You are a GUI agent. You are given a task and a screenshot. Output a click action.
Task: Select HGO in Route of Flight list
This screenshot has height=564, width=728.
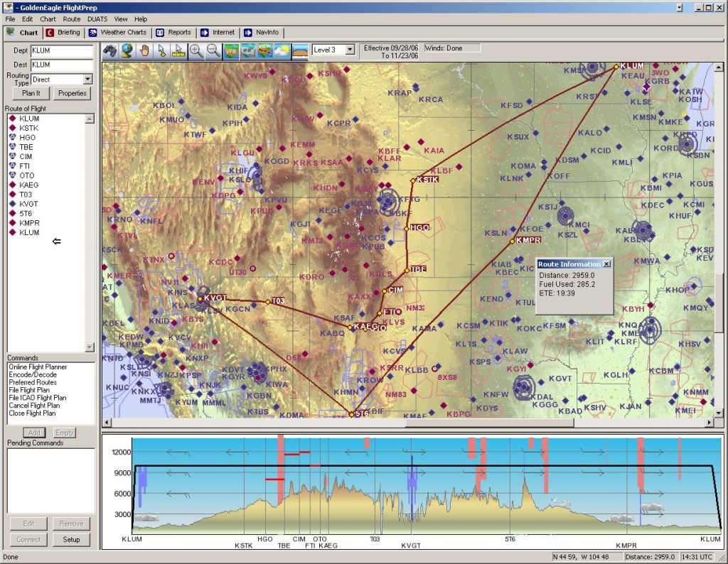tap(28, 137)
